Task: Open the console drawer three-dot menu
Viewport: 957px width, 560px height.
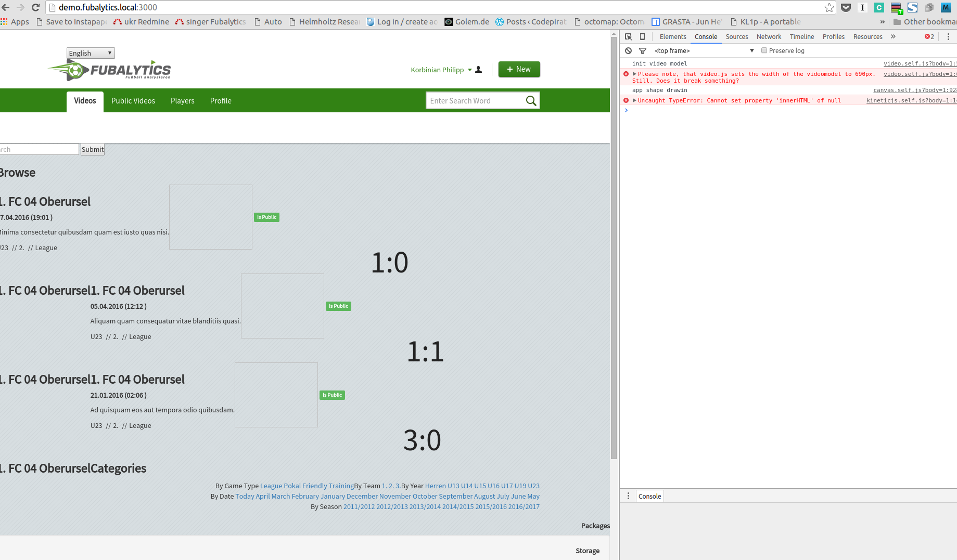Action: pyautogui.click(x=628, y=496)
